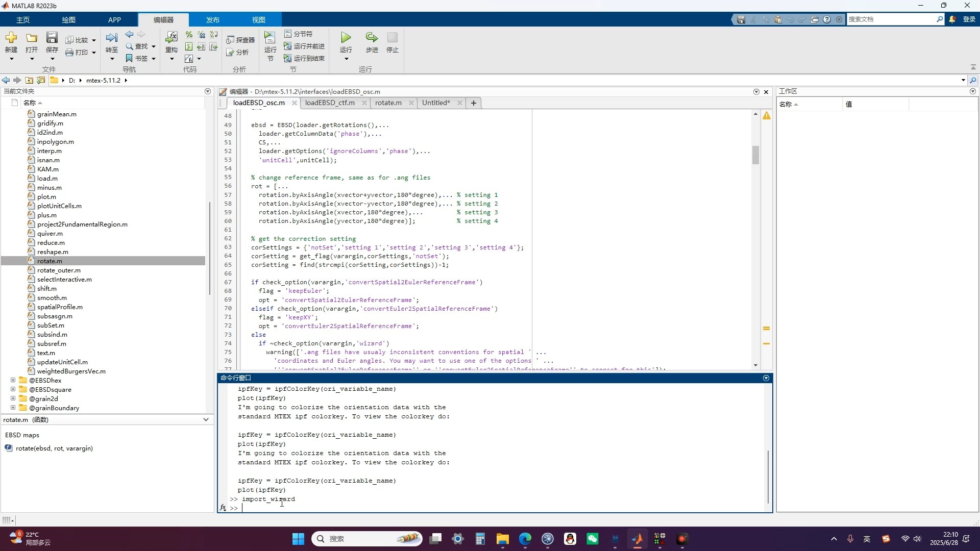Open the 探查器 (Profiler) tool
This screenshot has width=980, height=551.
point(240,40)
